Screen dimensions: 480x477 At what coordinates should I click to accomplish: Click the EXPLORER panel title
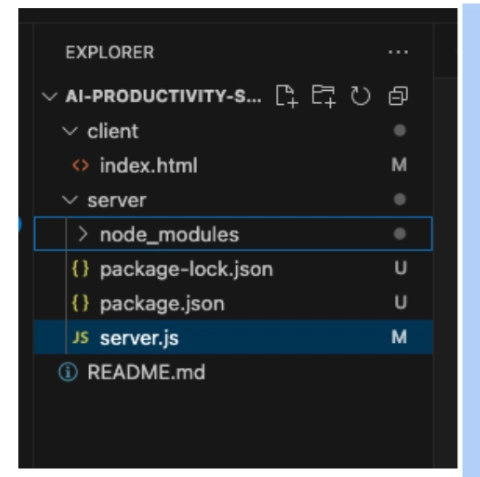110,52
